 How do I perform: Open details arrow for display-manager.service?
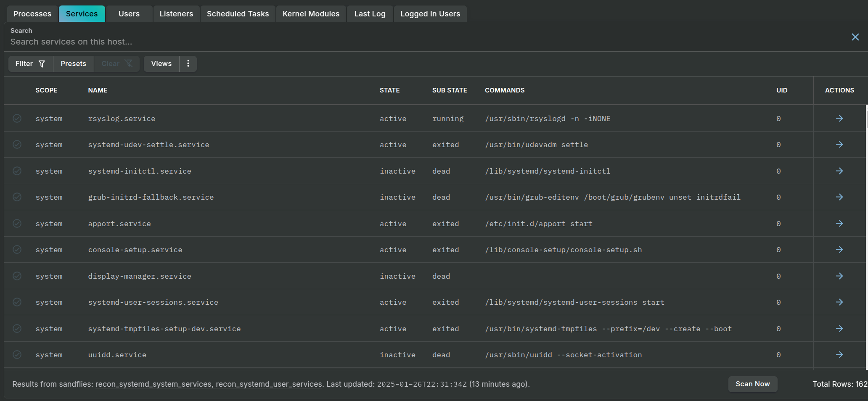pyautogui.click(x=839, y=276)
